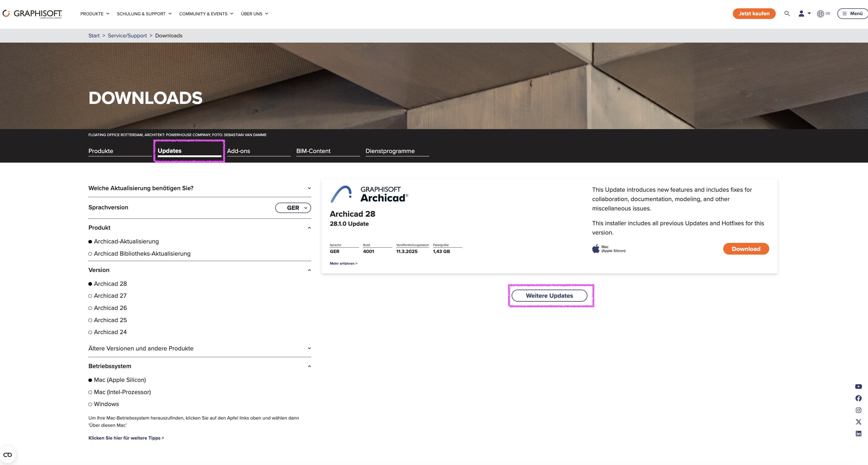
Task: Select Archicad 24 version
Action: tap(108, 332)
